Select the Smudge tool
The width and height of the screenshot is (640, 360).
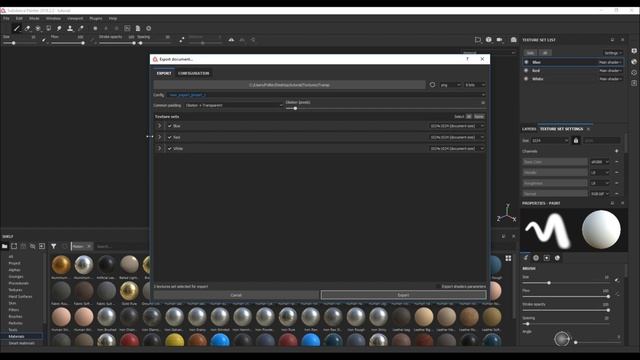click(x=59, y=29)
